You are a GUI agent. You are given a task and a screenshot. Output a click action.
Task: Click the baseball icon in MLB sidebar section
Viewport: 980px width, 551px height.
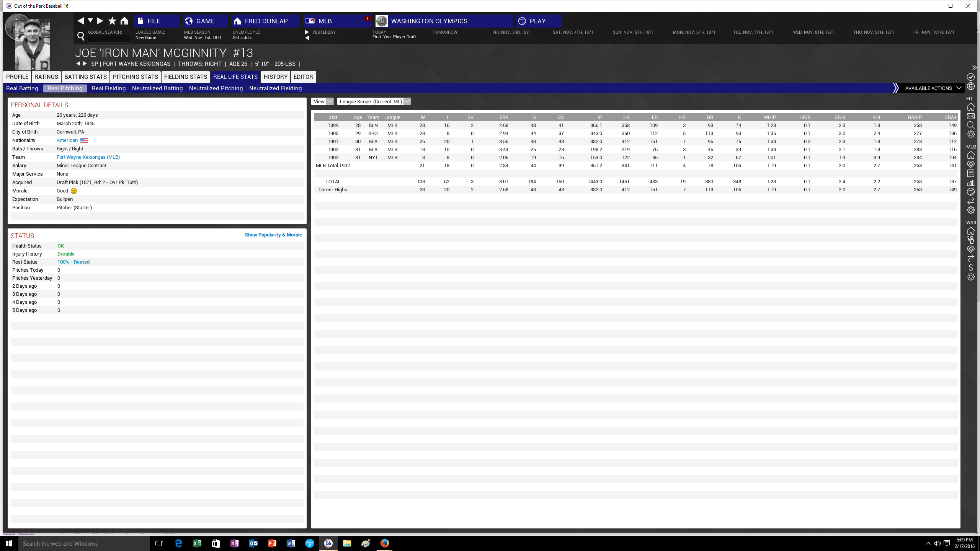[x=971, y=192]
